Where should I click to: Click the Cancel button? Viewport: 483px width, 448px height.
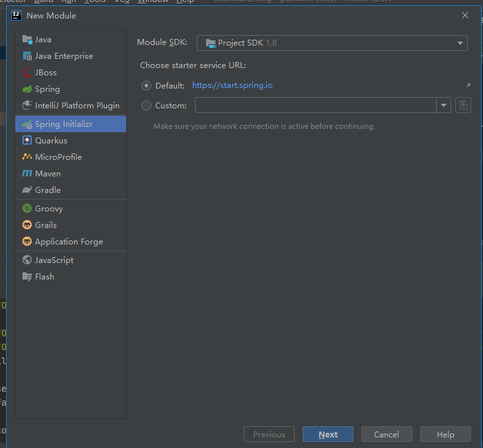[x=387, y=434]
